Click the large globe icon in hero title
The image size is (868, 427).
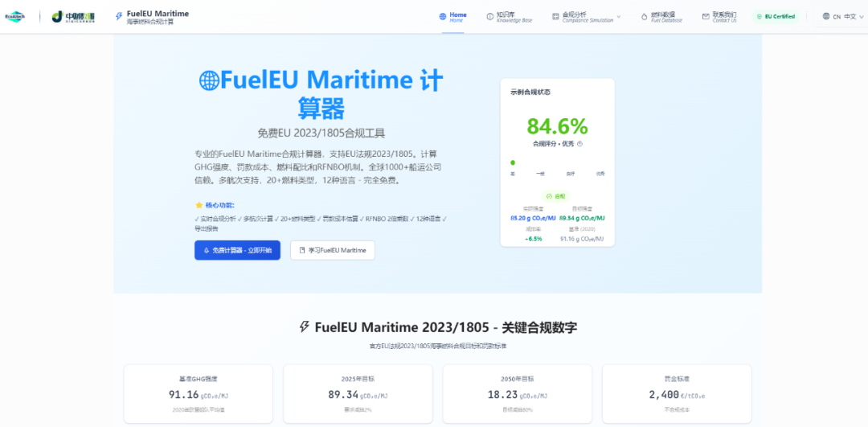209,81
